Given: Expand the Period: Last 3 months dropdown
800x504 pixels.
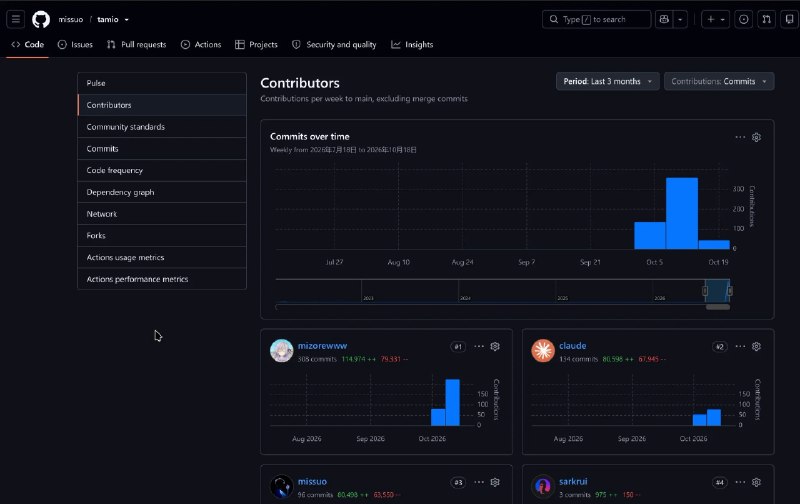Looking at the screenshot, I should click(607, 81).
